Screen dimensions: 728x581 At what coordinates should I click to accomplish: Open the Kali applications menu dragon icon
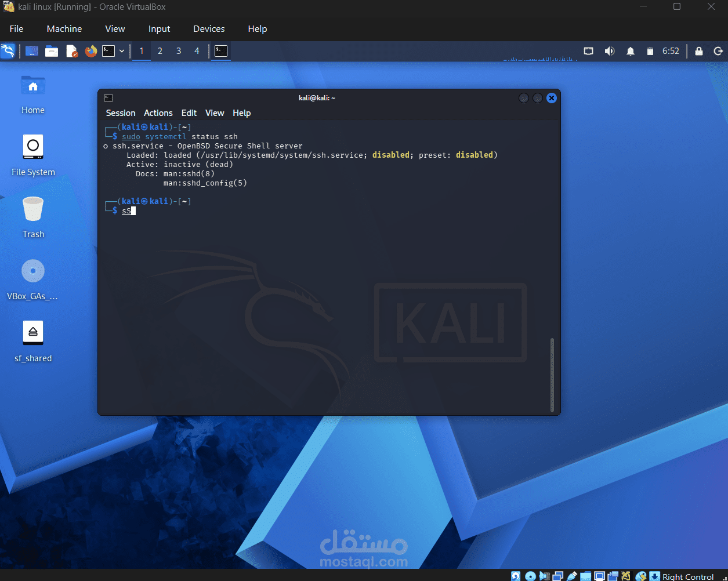pos(8,51)
